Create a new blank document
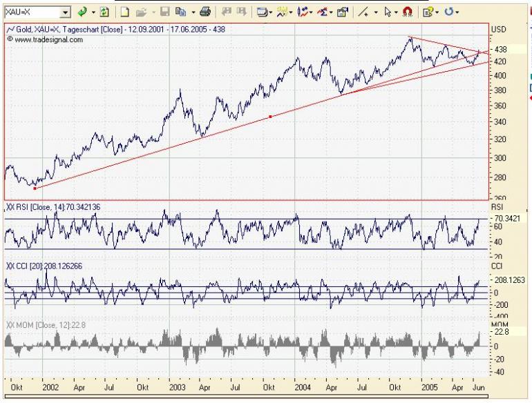532x403 pixels. coord(125,12)
